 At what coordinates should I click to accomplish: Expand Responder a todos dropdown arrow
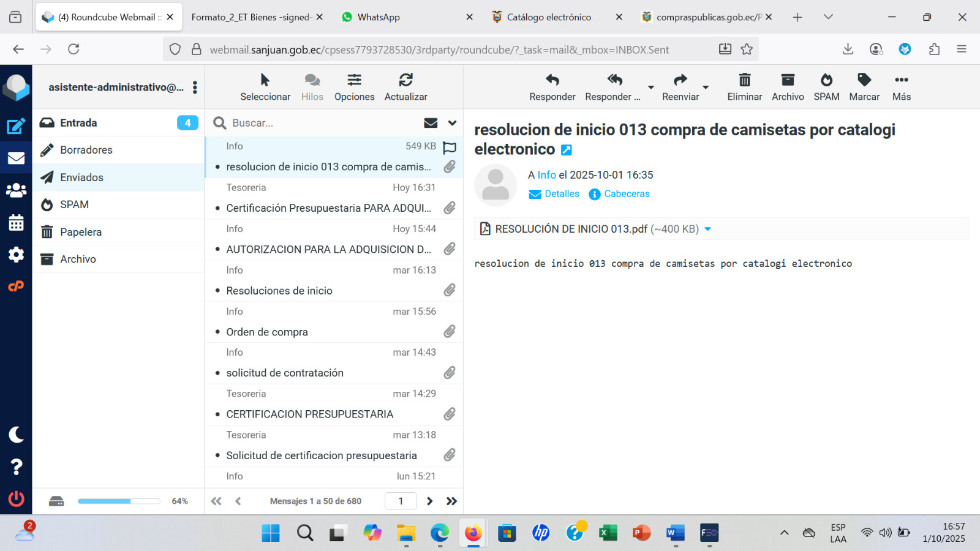point(651,88)
